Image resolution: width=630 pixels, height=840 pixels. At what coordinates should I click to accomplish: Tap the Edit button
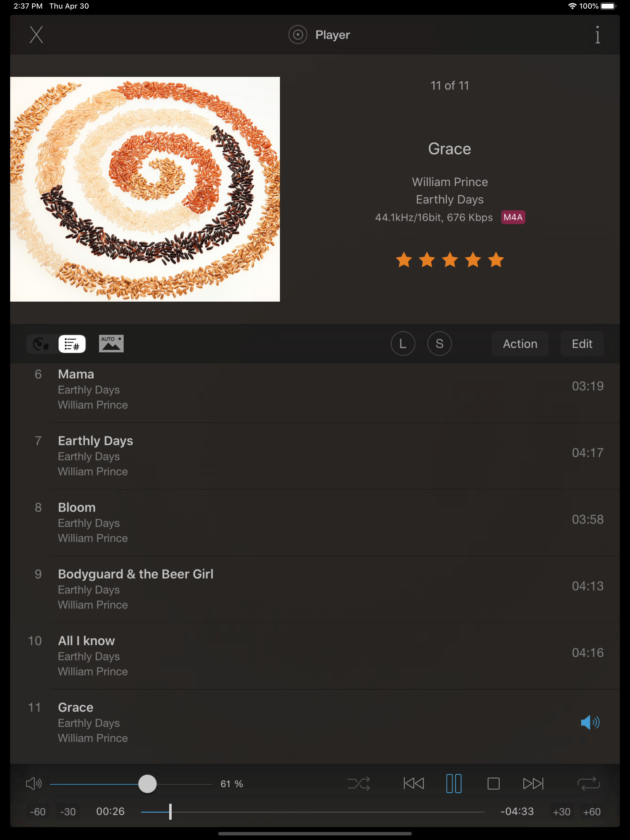(582, 344)
